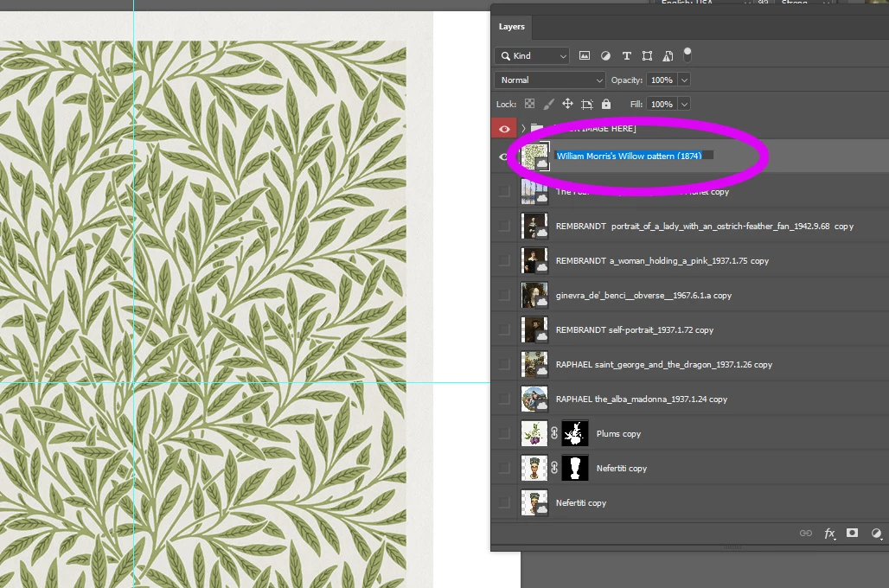Select the Nefertiti copy layer mask thumbnail

click(575, 468)
